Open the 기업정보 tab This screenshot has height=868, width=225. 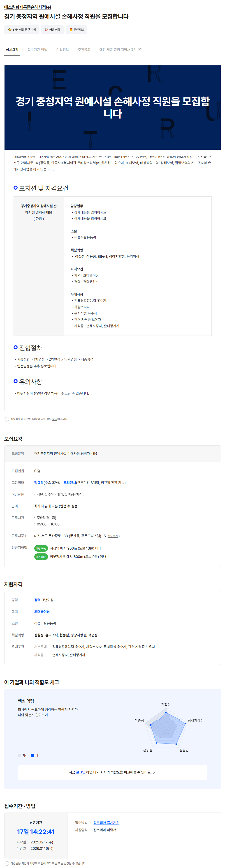click(63, 50)
